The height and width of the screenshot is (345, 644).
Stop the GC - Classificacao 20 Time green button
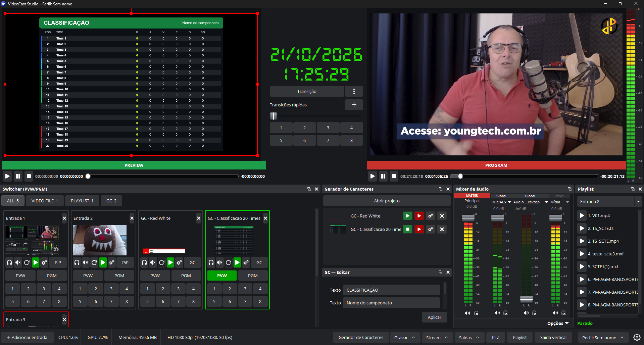click(x=408, y=229)
